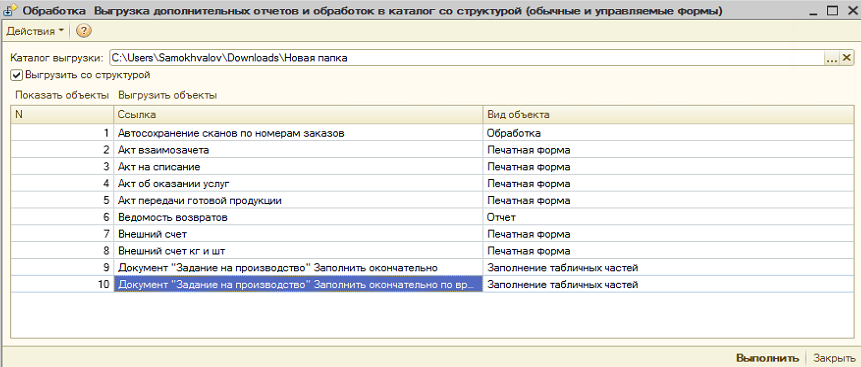Click "Печатная форма" cell for Внешний счет кг и шт

click(x=668, y=251)
